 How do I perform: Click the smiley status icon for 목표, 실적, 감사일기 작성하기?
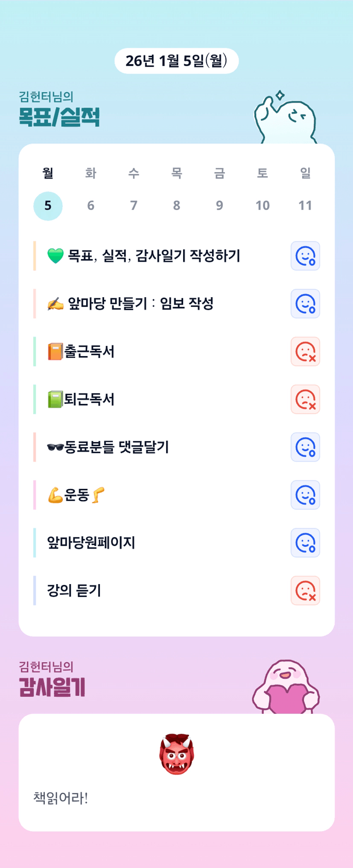coord(305,256)
